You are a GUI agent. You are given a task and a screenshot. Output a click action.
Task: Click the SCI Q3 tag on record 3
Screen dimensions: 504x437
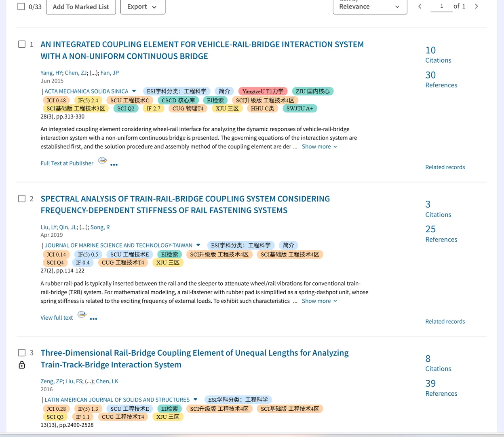point(55,417)
